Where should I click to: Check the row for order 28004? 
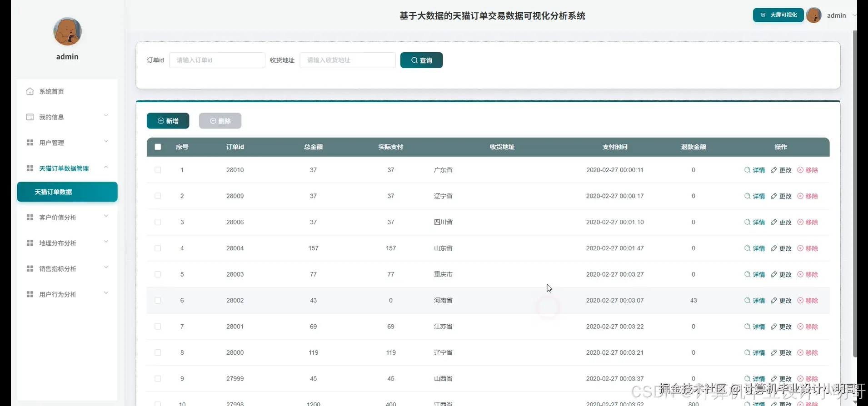[158, 248]
